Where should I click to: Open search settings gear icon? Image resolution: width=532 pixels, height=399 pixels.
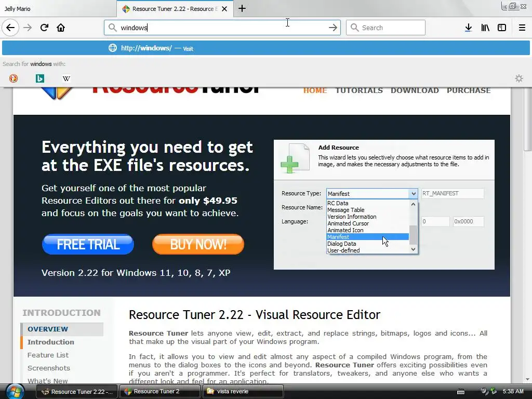[x=519, y=78]
